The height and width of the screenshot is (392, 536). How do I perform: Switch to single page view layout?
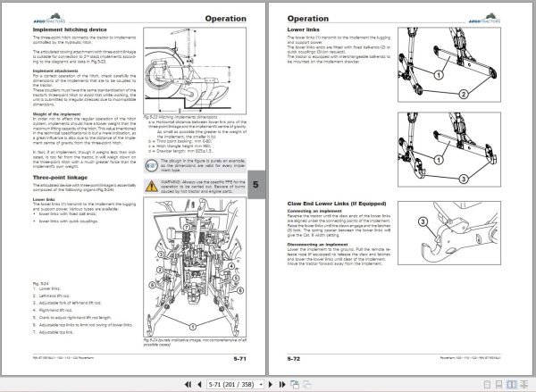488,385
